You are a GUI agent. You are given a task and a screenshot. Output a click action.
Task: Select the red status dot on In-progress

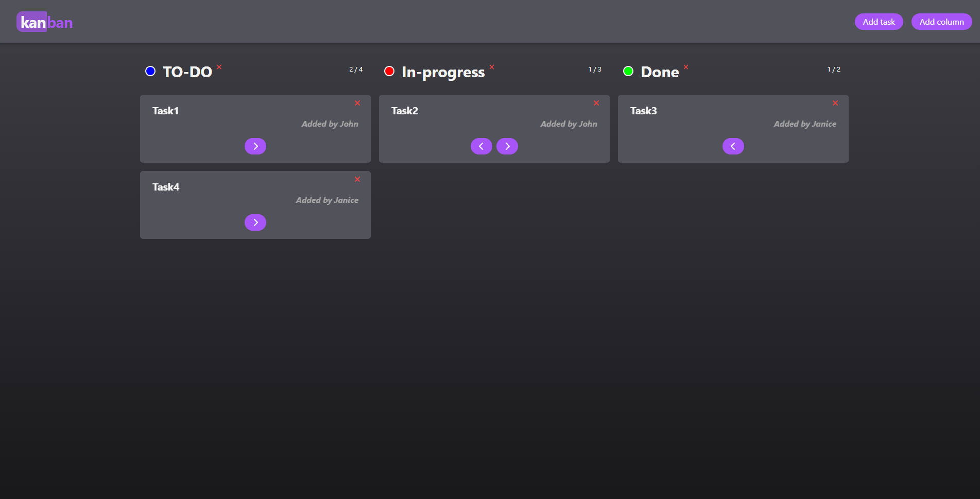pyautogui.click(x=389, y=71)
